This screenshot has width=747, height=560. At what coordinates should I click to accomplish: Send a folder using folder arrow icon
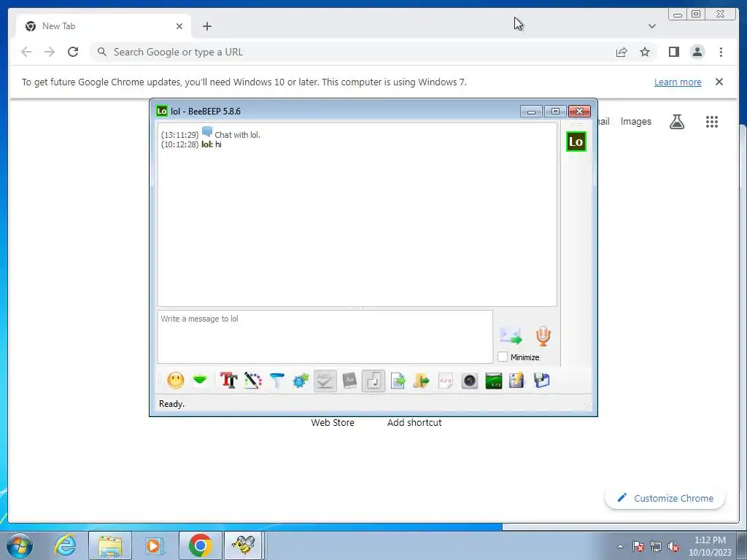coord(421,381)
